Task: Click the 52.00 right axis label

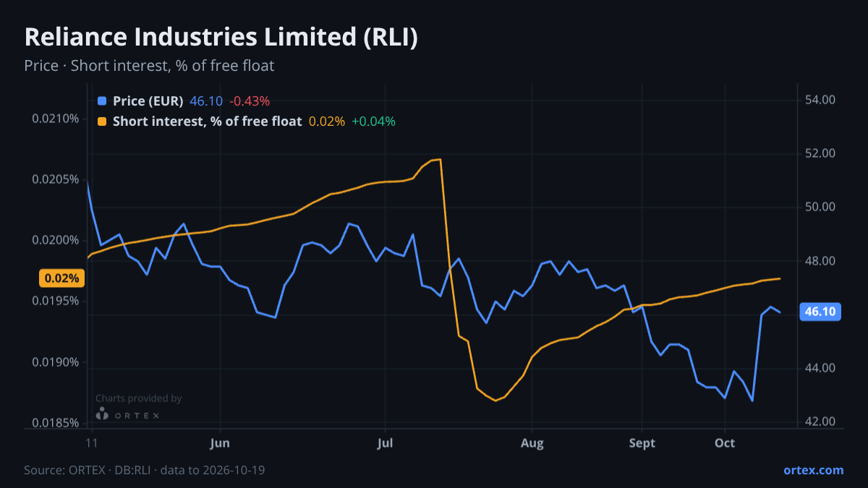Action: 820,153
